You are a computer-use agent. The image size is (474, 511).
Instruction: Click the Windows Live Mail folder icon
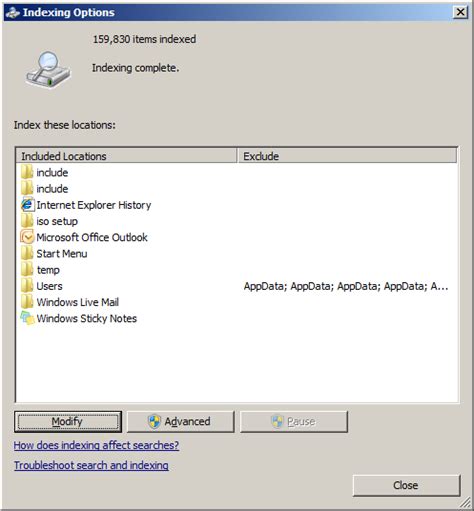pyautogui.click(x=27, y=302)
